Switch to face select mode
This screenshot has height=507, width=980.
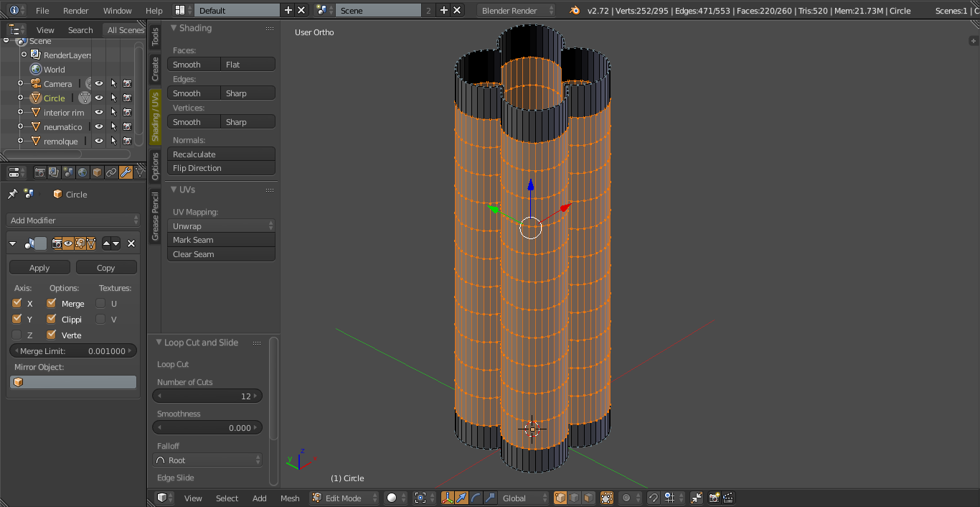(x=588, y=498)
